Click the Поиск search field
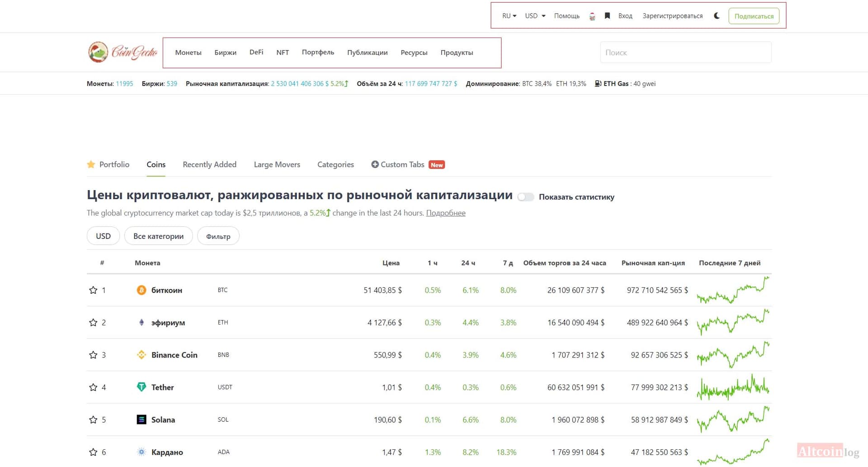 click(685, 52)
